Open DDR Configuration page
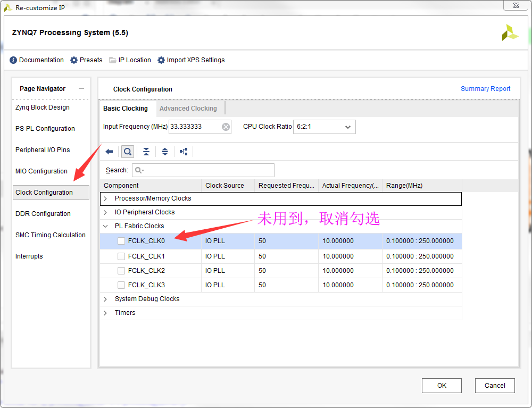This screenshot has width=532, height=408. point(43,214)
